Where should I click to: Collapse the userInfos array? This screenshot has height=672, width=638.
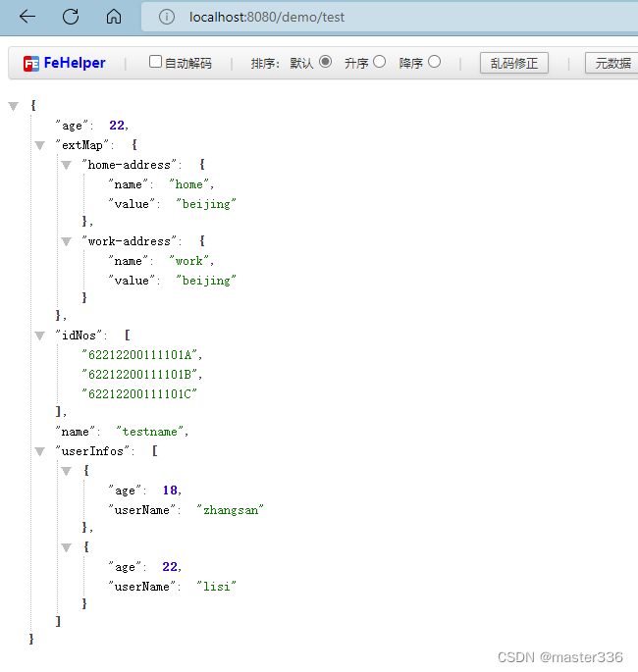[x=40, y=451]
